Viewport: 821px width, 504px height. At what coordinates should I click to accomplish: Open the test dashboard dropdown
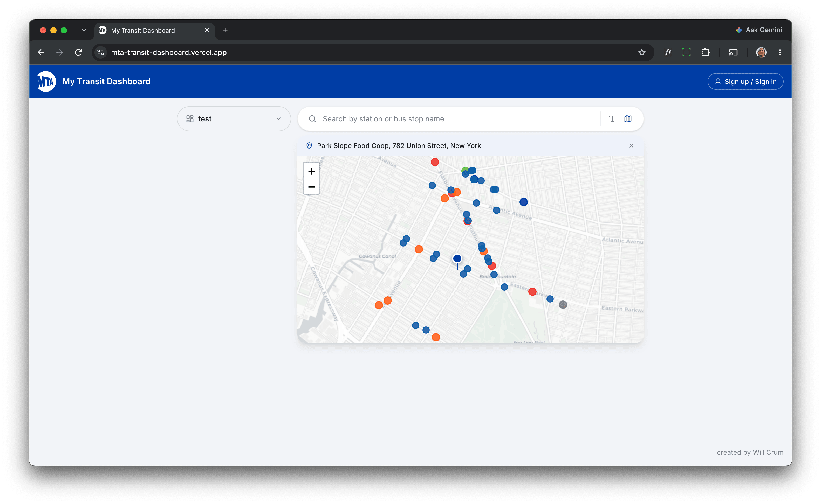click(234, 119)
